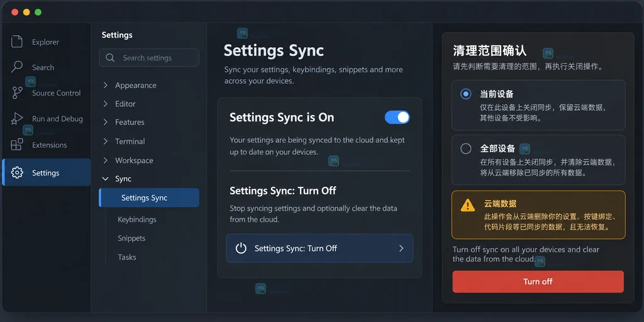This screenshot has width=644, height=322.
Task: Click the magnifier icon in Search settings box
Action: (x=110, y=58)
